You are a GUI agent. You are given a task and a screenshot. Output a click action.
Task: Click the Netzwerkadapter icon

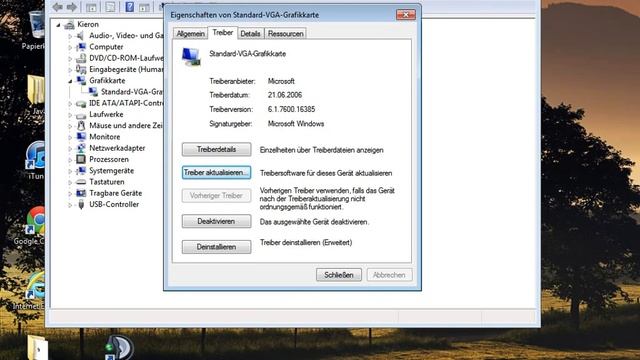(81, 148)
